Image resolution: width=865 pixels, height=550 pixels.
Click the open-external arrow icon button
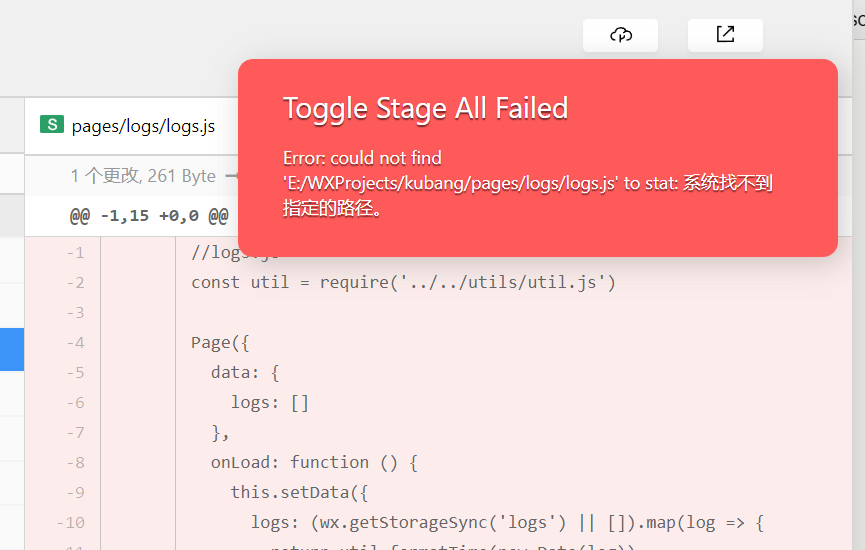point(725,35)
